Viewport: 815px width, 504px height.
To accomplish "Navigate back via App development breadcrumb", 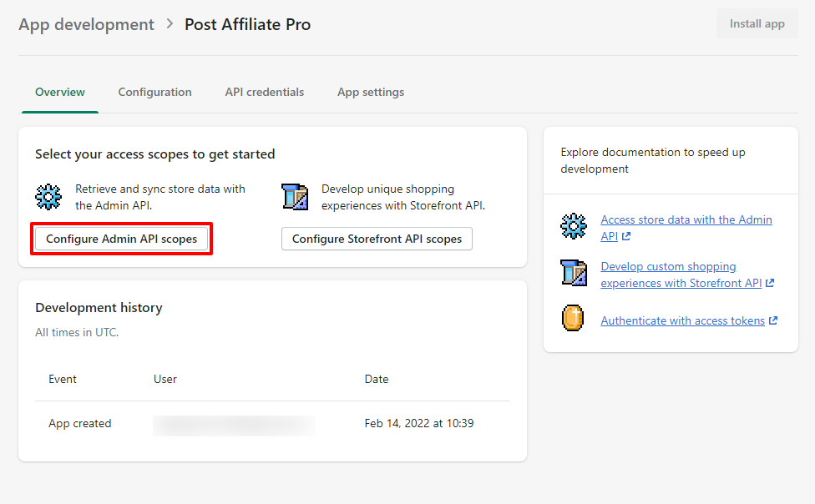I will [86, 24].
